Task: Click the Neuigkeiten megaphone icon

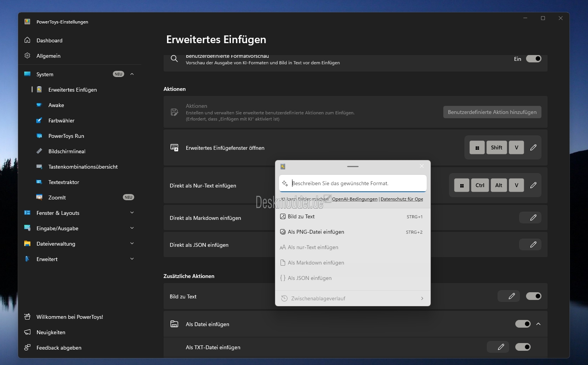Action: (x=27, y=332)
